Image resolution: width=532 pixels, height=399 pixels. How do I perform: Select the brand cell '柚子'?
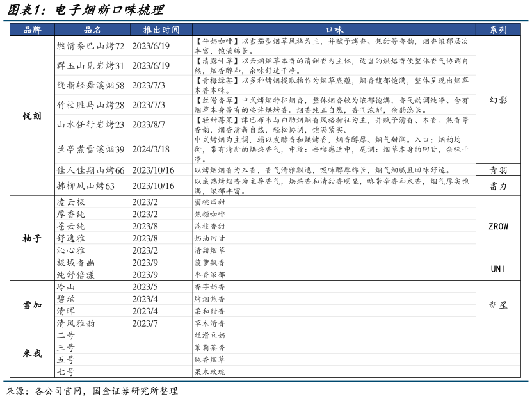32,238
